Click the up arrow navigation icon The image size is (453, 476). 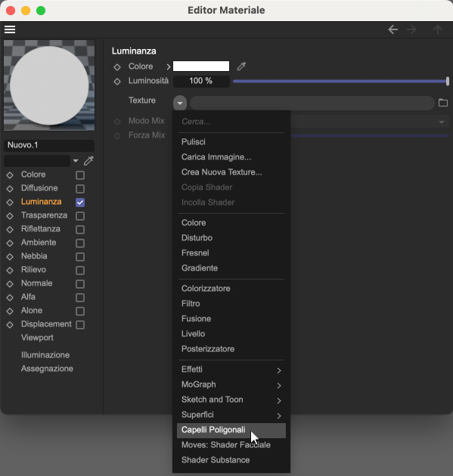pyautogui.click(x=438, y=29)
